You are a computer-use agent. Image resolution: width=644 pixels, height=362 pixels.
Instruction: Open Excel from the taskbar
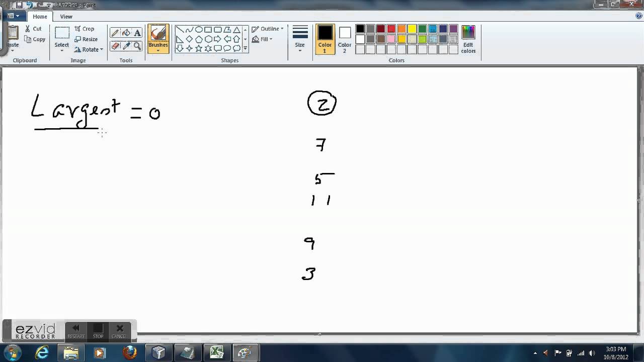(x=217, y=352)
